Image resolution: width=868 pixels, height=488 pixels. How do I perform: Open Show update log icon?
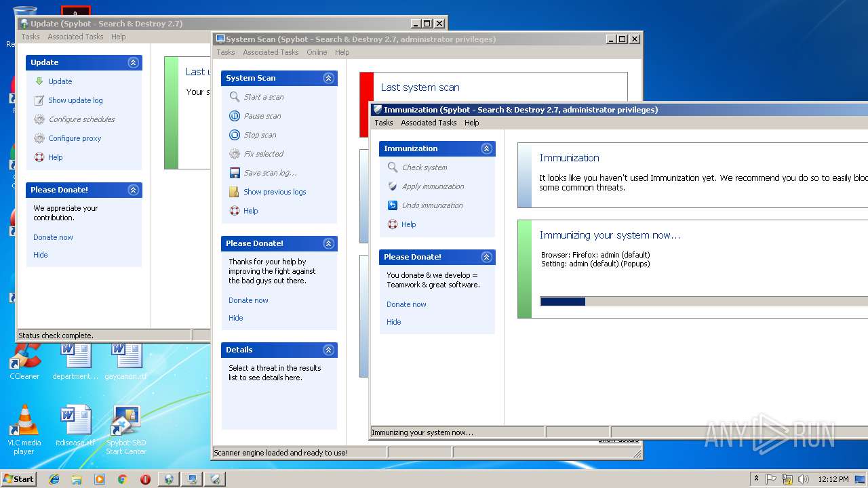(39, 100)
